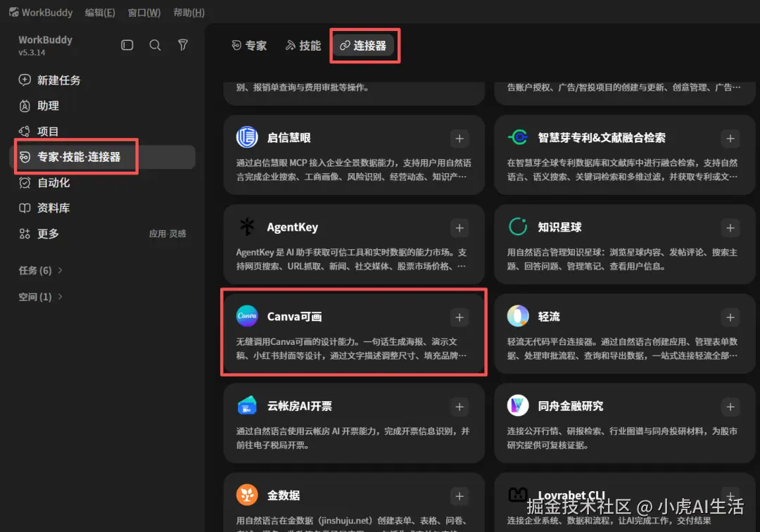Click the Canva可画 card title
Image resolution: width=760 pixels, height=532 pixels.
[x=294, y=317]
